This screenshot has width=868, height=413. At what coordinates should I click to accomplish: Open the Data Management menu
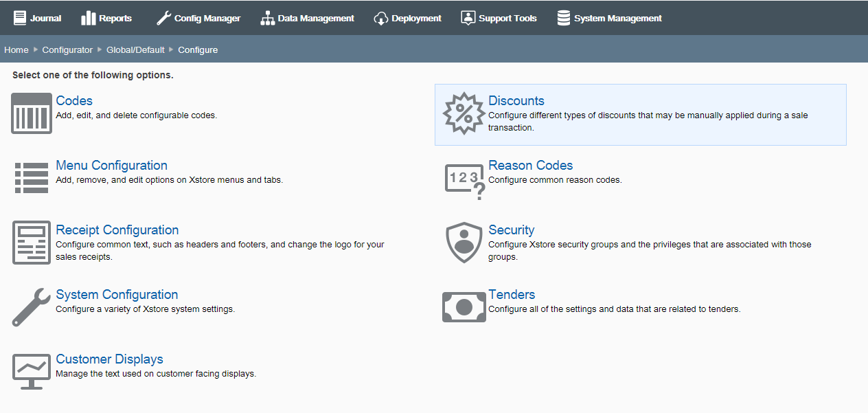point(307,18)
